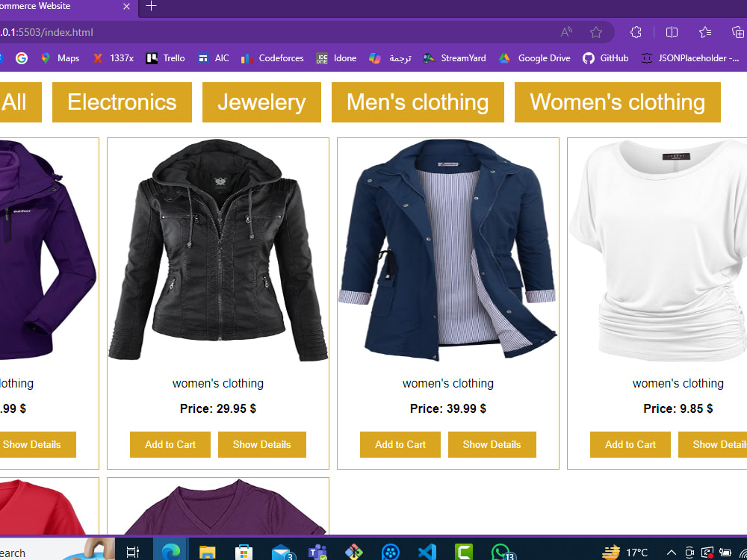Show details for the 29.95 $ black jacket
The height and width of the screenshot is (560, 747).
262,445
